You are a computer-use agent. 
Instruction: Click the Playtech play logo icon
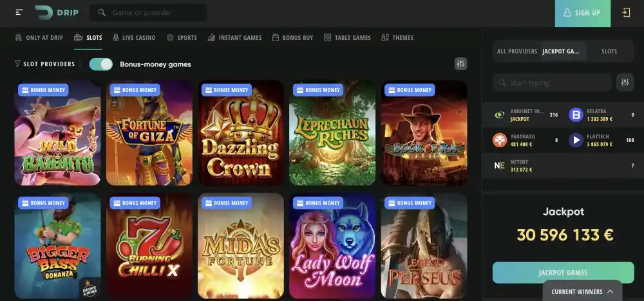576,140
